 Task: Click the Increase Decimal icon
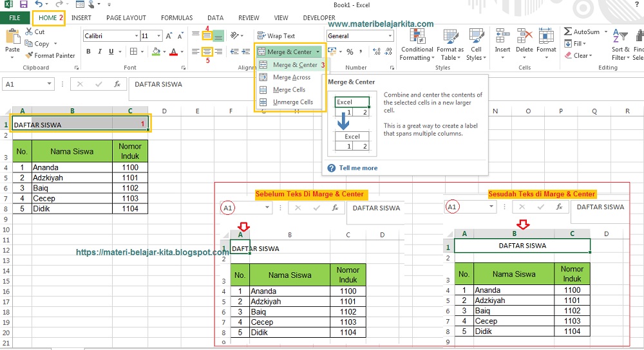tap(377, 51)
